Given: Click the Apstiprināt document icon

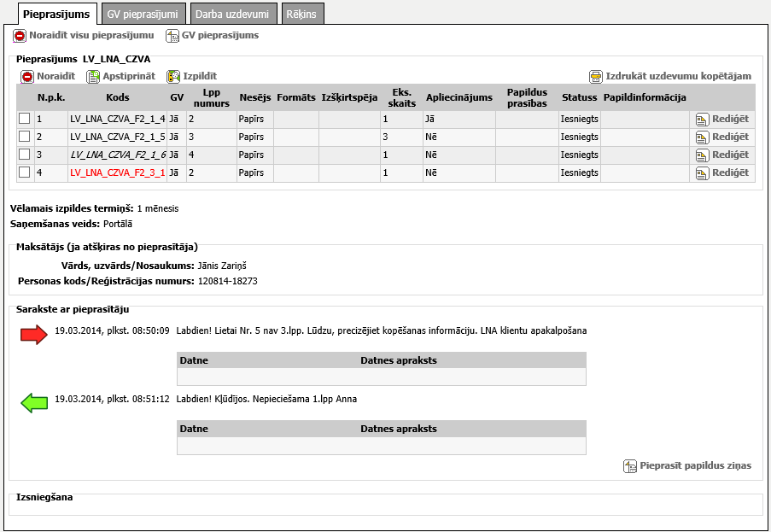Looking at the screenshot, I should [x=93, y=77].
